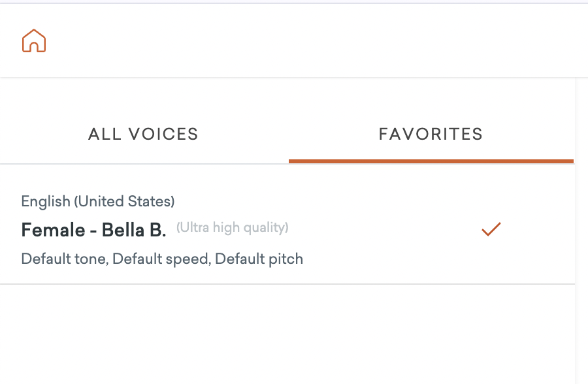The width and height of the screenshot is (588, 384).
Task: Switch to the ALL VOICES tab
Action: 143,134
